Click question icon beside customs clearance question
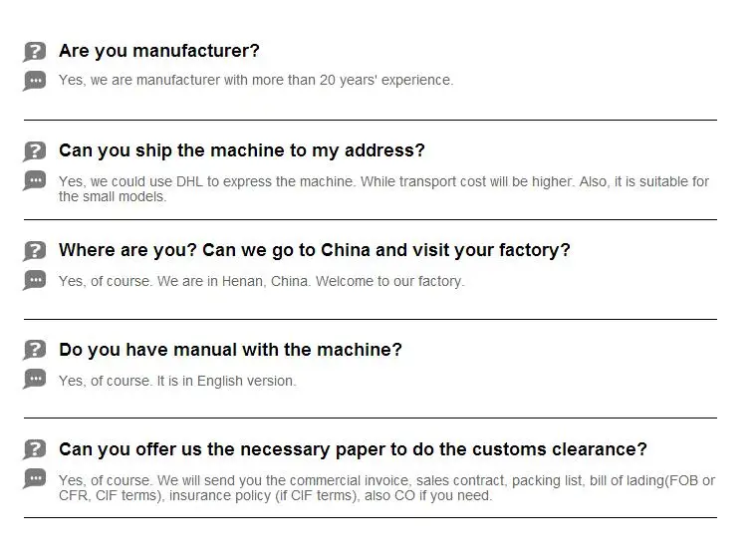 coord(35,450)
